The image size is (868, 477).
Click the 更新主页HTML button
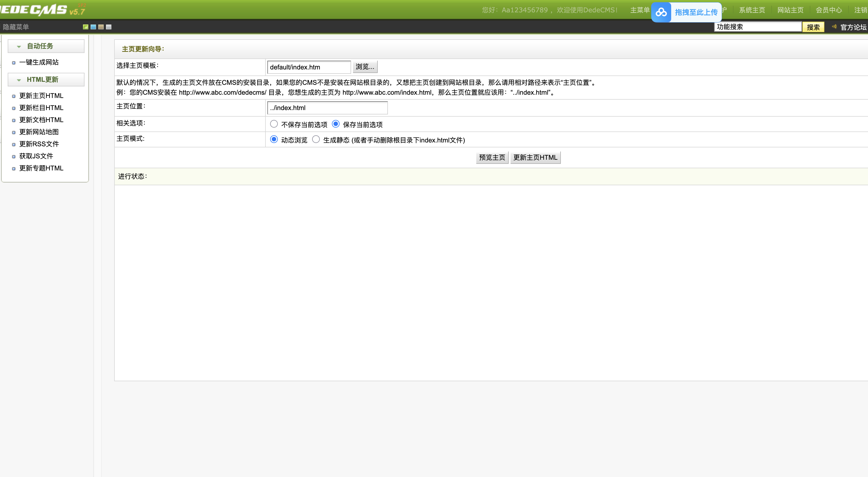pos(535,157)
